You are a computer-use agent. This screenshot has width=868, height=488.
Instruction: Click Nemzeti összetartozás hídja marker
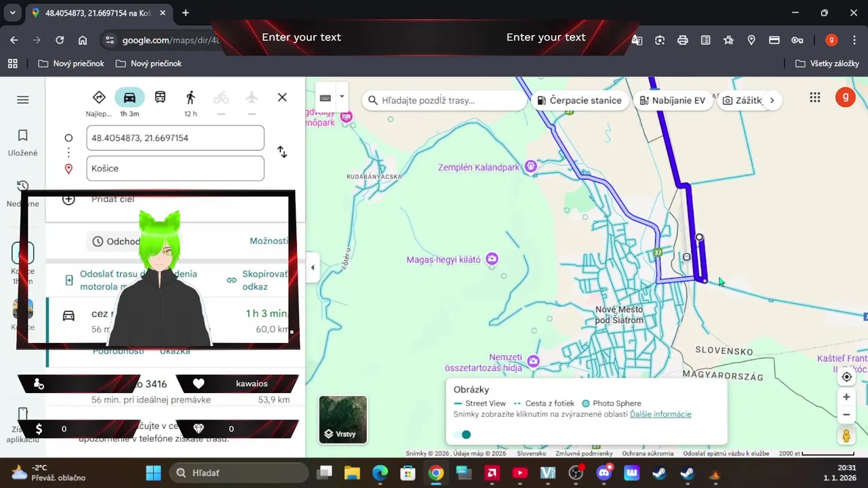coord(534,361)
